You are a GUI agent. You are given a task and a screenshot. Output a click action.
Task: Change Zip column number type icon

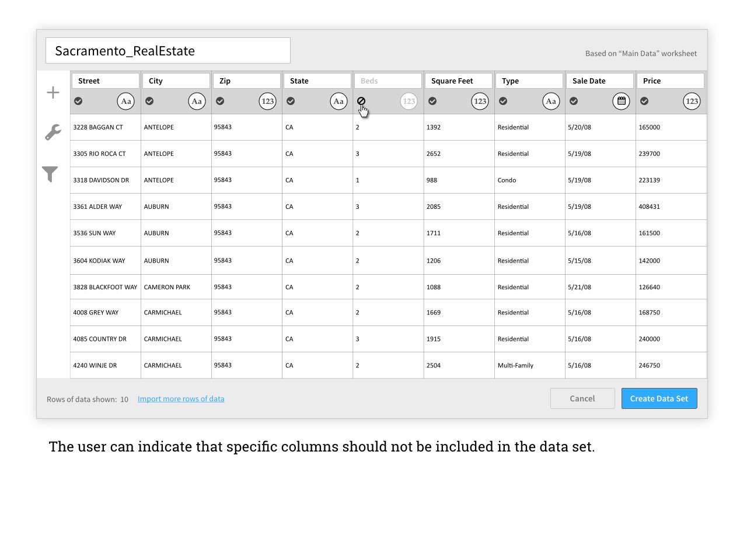[268, 101]
